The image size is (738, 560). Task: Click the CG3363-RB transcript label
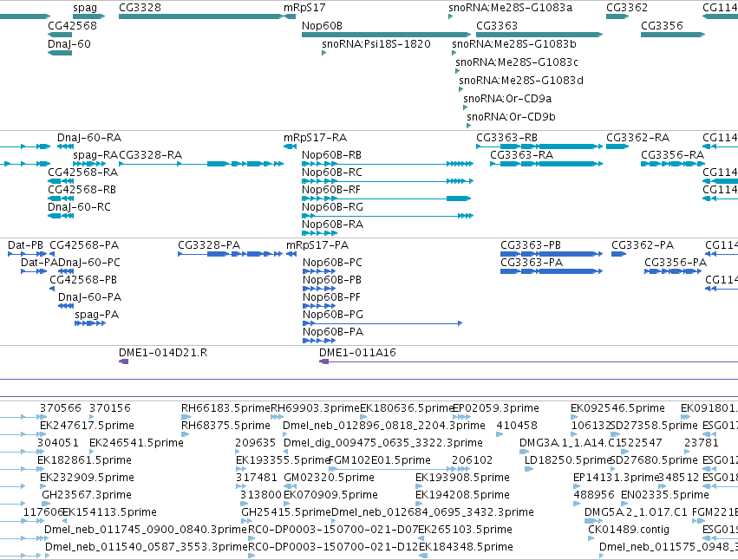507,138
